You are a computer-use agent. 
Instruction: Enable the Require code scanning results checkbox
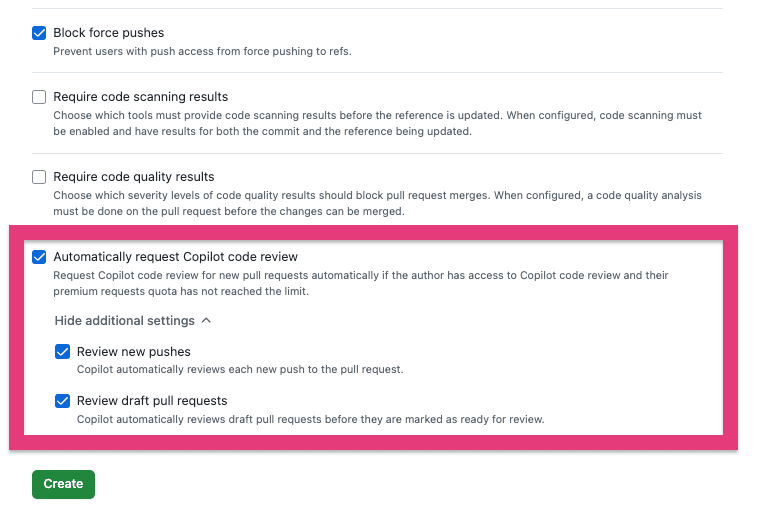(39, 97)
